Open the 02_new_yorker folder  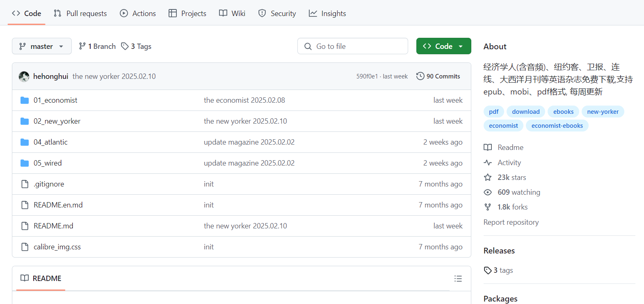point(57,121)
